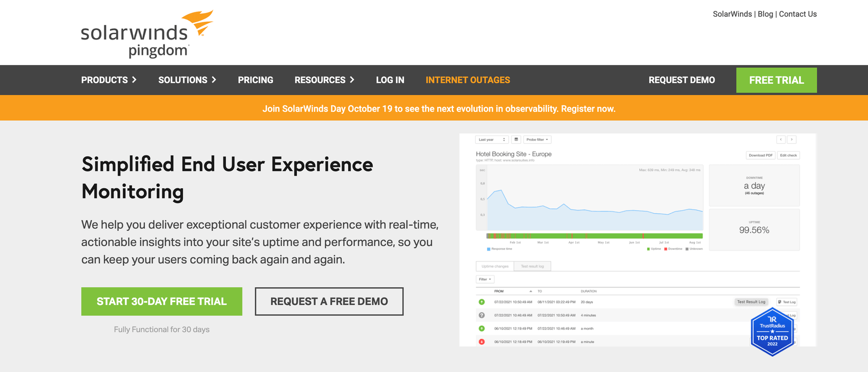Click the previous arrow in the dashboard preview
This screenshot has height=372, width=868.
pyautogui.click(x=781, y=139)
